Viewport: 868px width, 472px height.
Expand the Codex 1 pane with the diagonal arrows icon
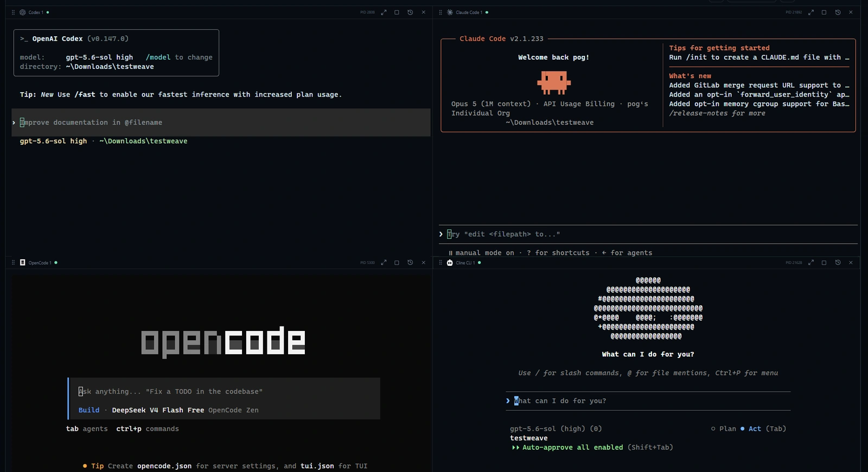pyautogui.click(x=384, y=12)
